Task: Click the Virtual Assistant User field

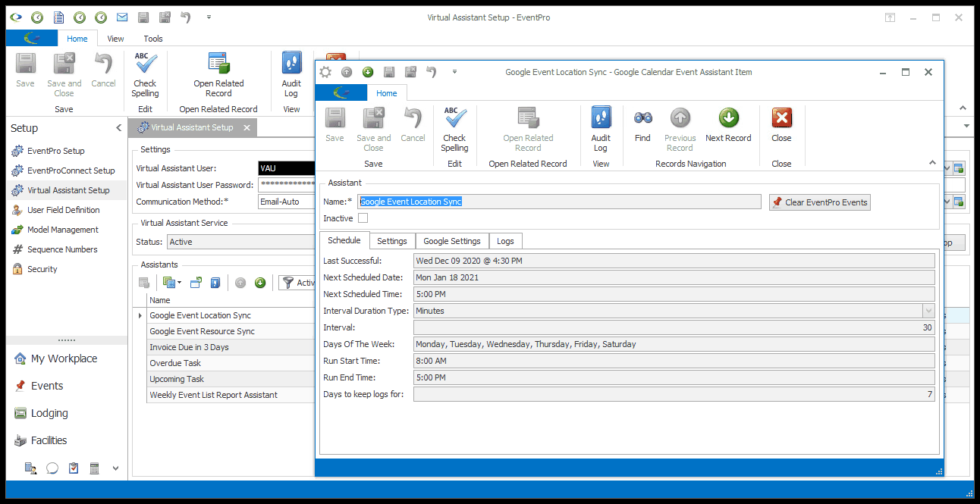Action: pyautogui.click(x=286, y=168)
